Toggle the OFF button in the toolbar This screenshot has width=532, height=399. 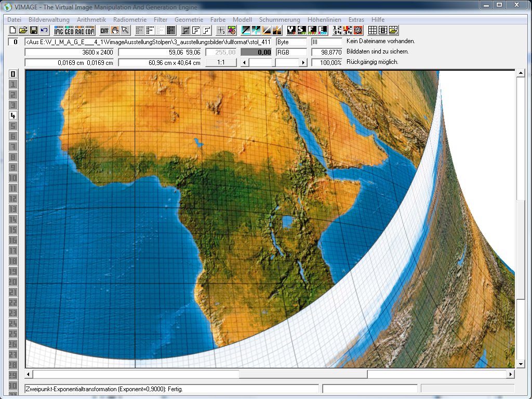point(104,30)
